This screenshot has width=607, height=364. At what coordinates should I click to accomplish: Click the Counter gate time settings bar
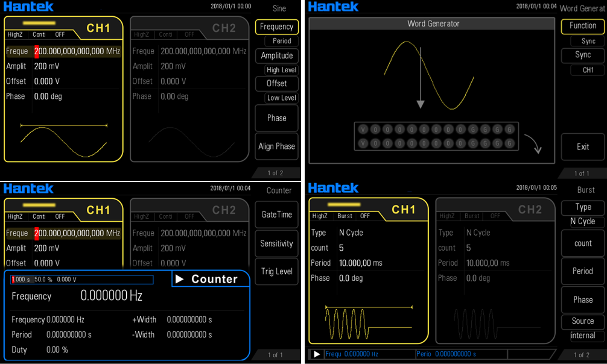point(82,280)
